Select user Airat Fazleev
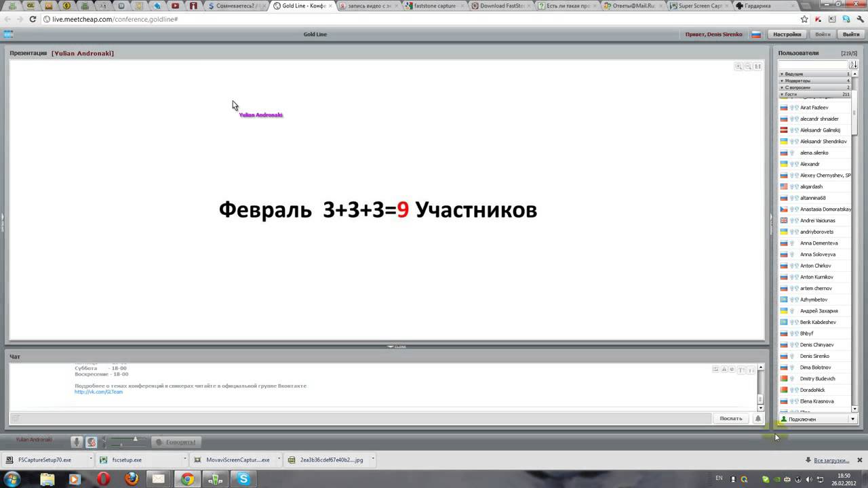 [814, 107]
